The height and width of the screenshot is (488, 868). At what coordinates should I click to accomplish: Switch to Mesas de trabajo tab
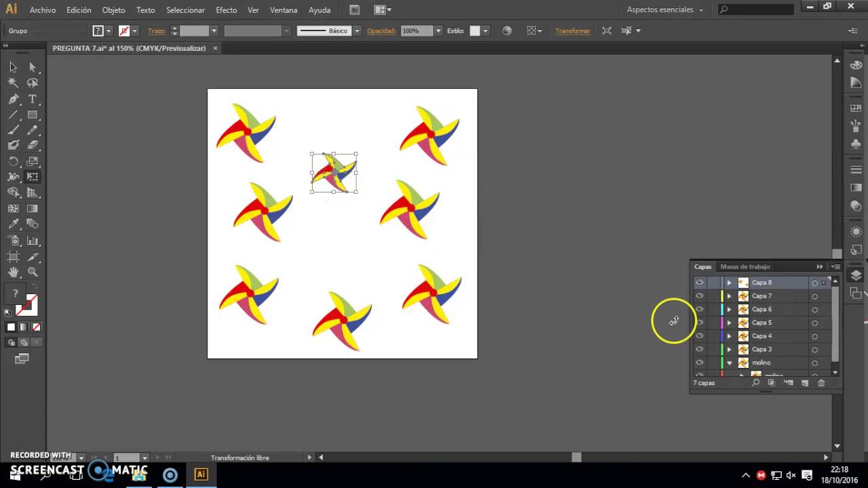745,267
